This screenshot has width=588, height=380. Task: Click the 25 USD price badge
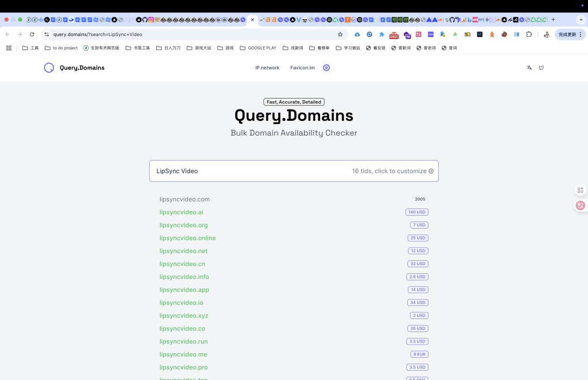tap(418, 238)
